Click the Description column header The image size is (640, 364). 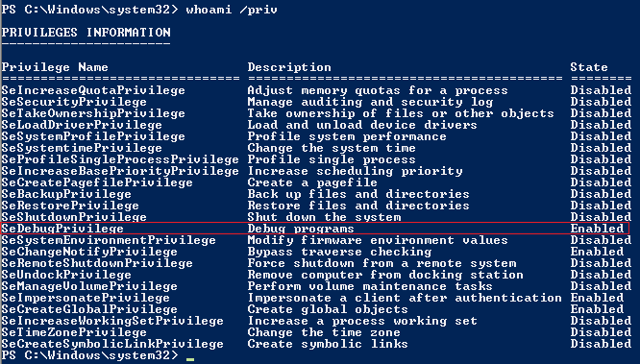(x=289, y=67)
